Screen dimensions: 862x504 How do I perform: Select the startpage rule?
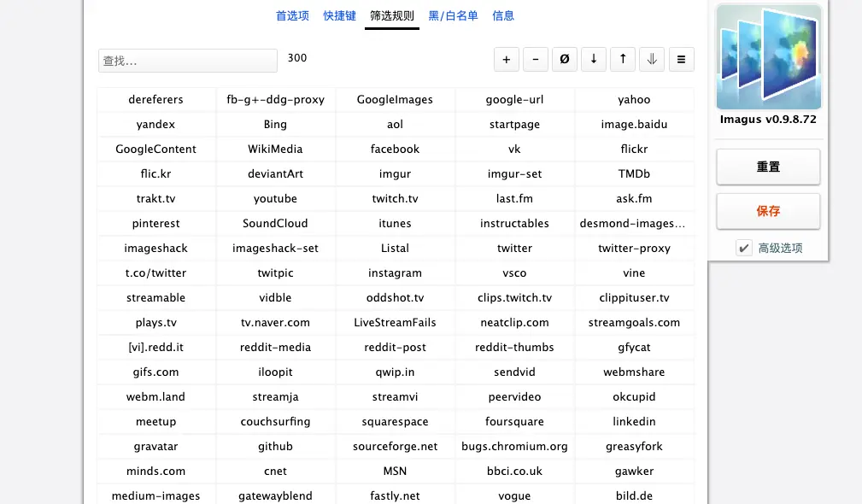pos(514,124)
